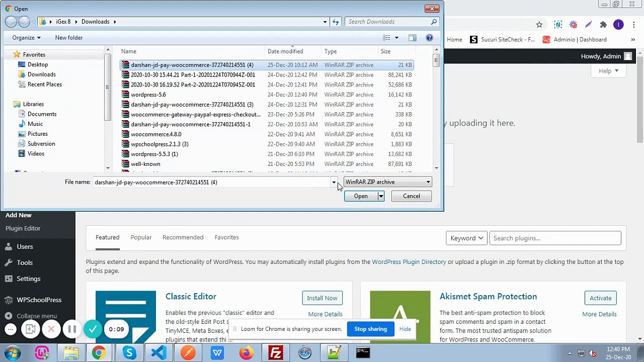Select Subversion library in navigation pane
Image resolution: width=644 pixels, height=362 pixels.
(x=41, y=144)
